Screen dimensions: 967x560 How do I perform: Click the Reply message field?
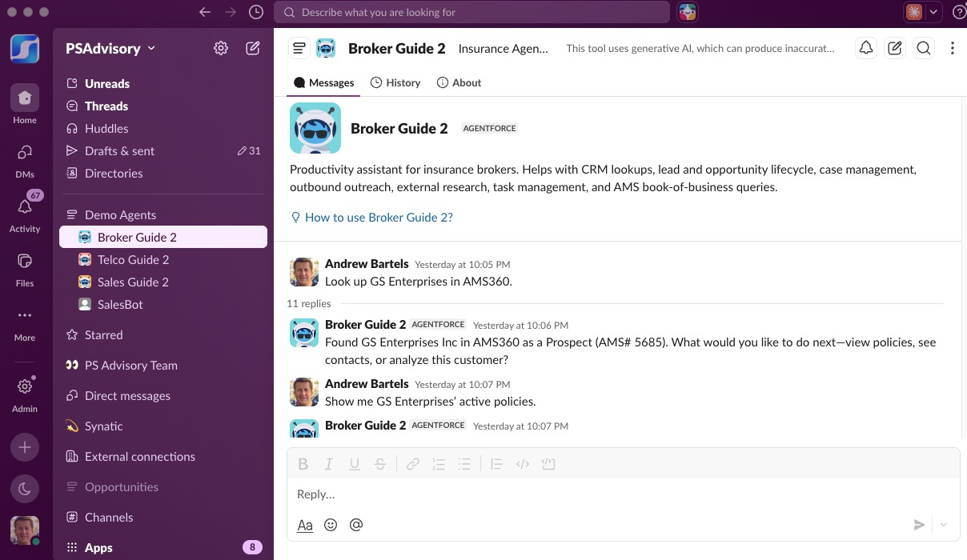623,494
